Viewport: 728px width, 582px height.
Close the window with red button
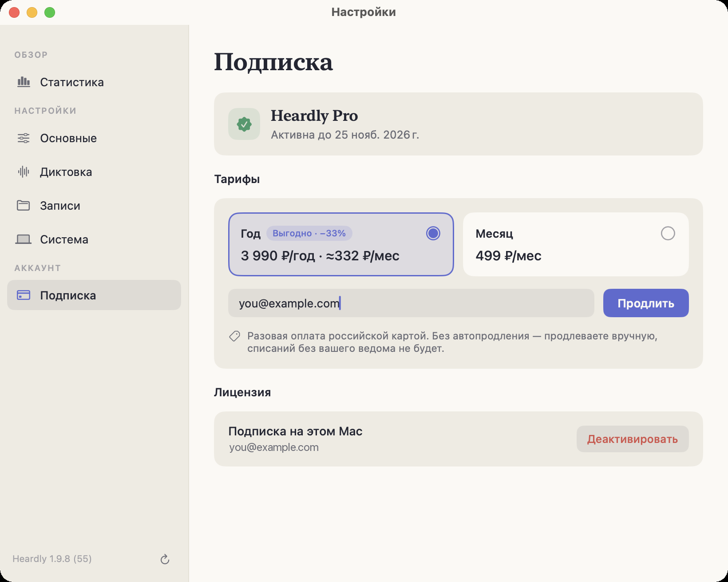(14, 12)
